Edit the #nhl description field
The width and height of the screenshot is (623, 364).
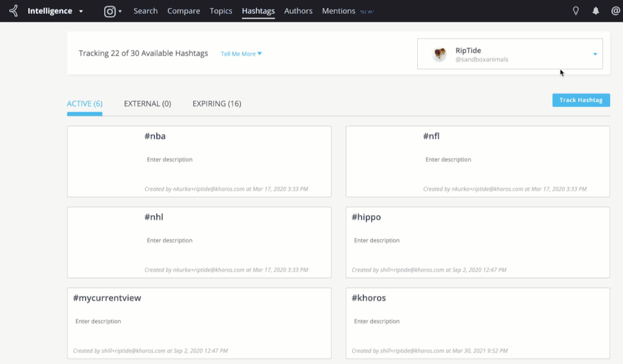pyautogui.click(x=170, y=241)
